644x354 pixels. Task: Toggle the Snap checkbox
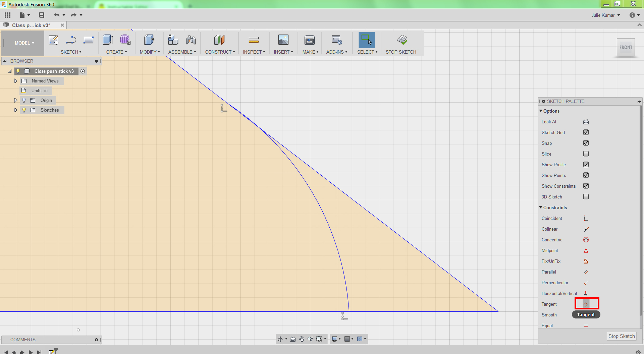pyautogui.click(x=586, y=143)
